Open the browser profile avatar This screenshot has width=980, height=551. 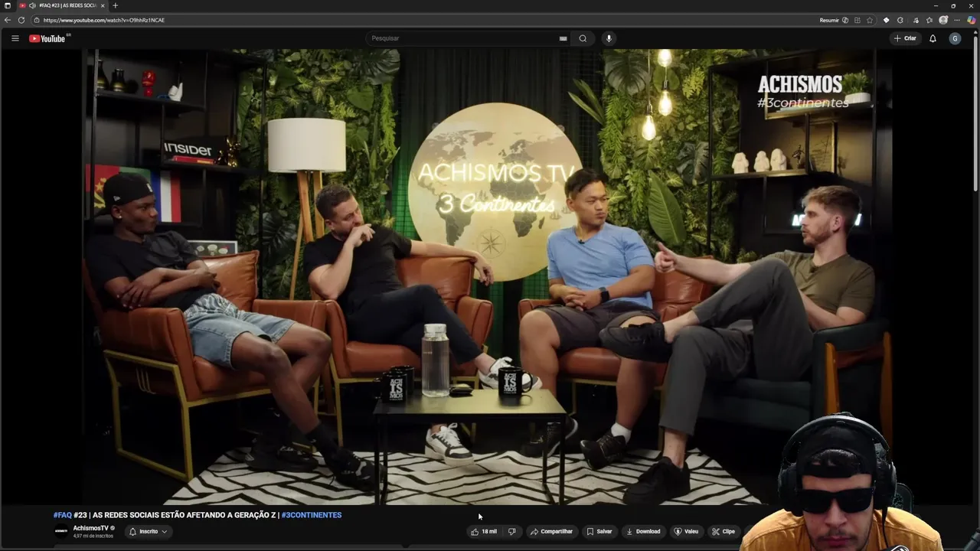point(943,20)
